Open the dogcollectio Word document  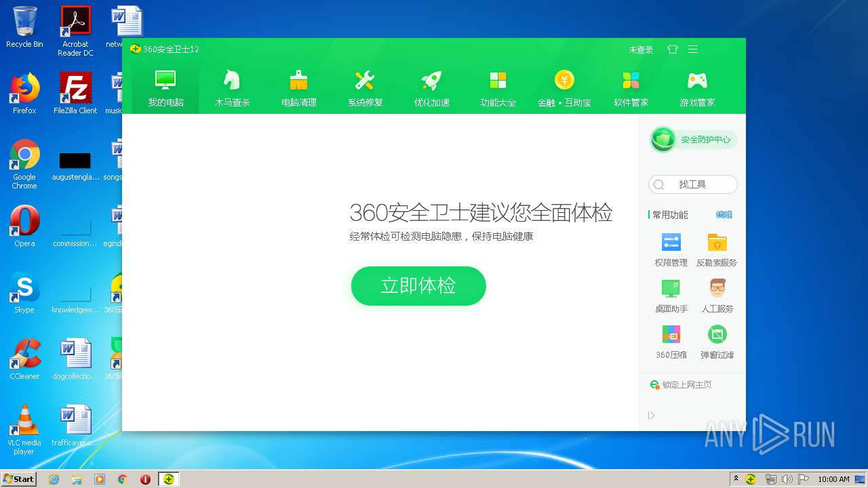pyautogui.click(x=75, y=359)
